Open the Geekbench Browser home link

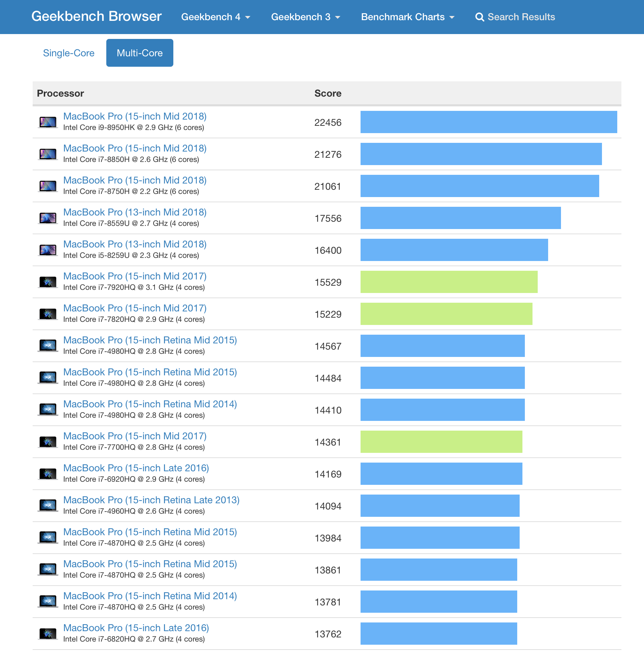tap(97, 16)
